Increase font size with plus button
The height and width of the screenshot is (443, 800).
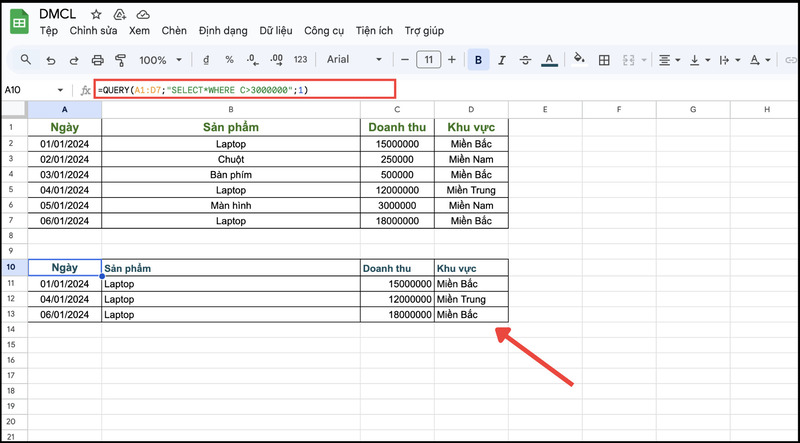pos(452,60)
